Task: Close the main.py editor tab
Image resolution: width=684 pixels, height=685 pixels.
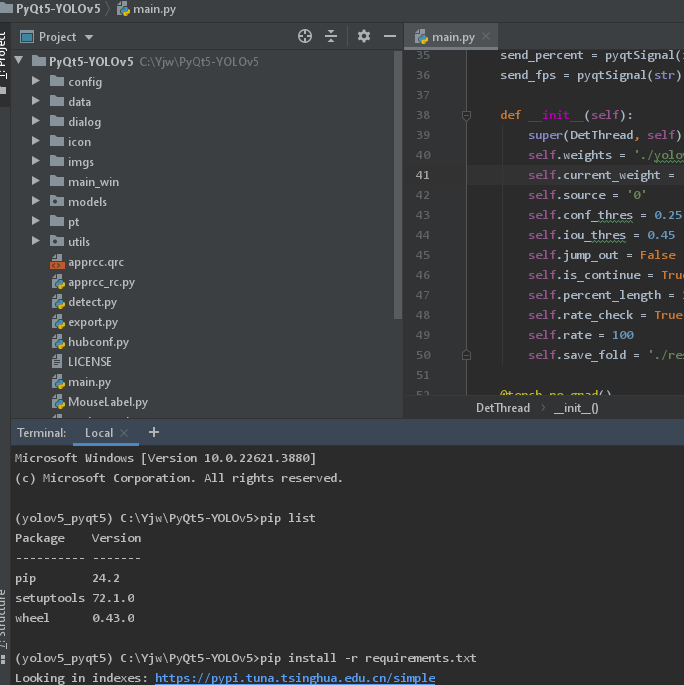Action: click(486, 36)
